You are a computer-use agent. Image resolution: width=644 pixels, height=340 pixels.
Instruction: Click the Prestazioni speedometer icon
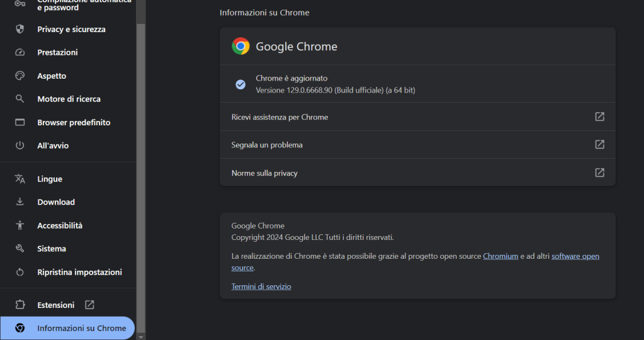pos(20,52)
